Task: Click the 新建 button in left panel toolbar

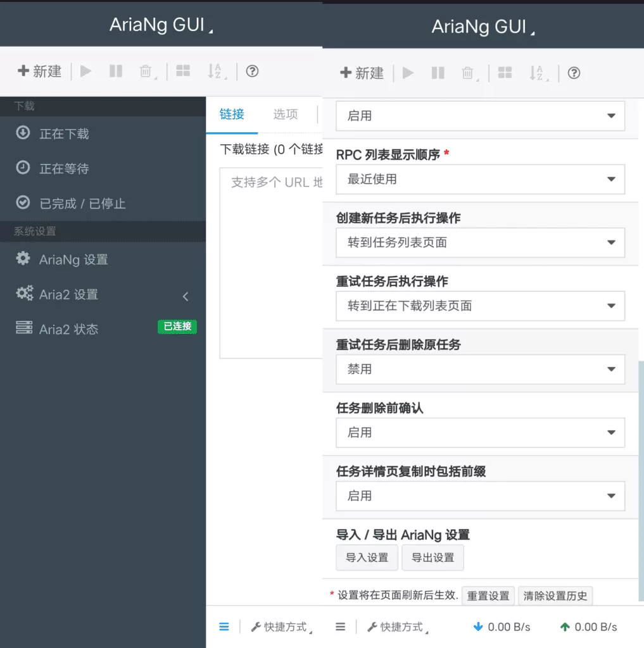Action: 39,71
